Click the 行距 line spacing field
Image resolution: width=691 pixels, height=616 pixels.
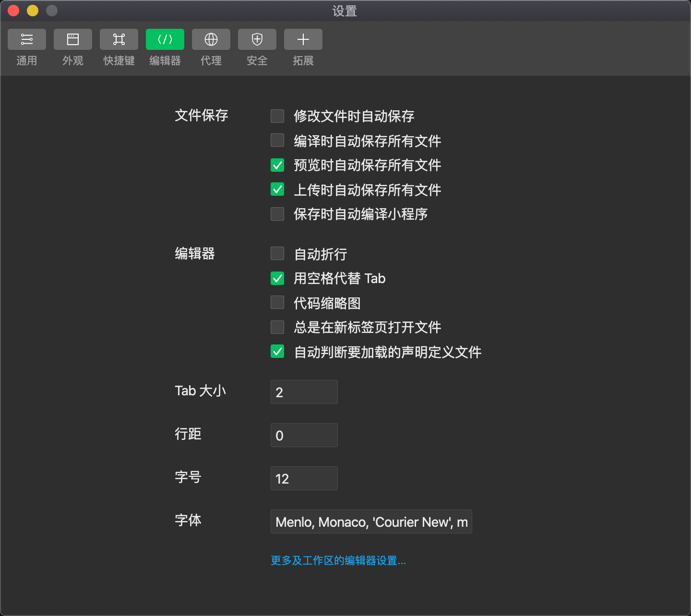coord(304,435)
